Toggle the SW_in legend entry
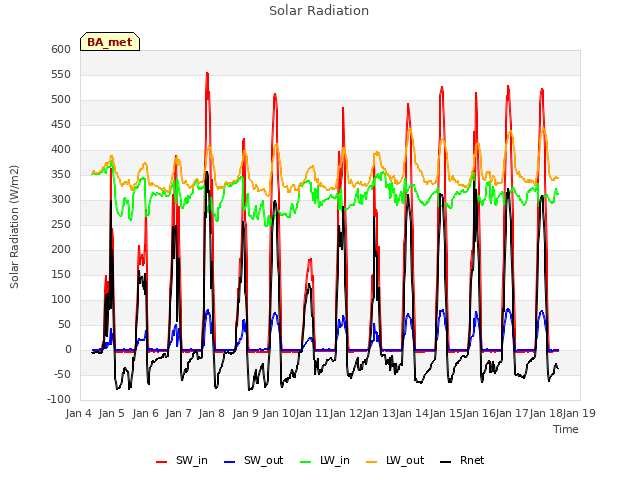The image size is (640, 480). pyautogui.click(x=182, y=460)
